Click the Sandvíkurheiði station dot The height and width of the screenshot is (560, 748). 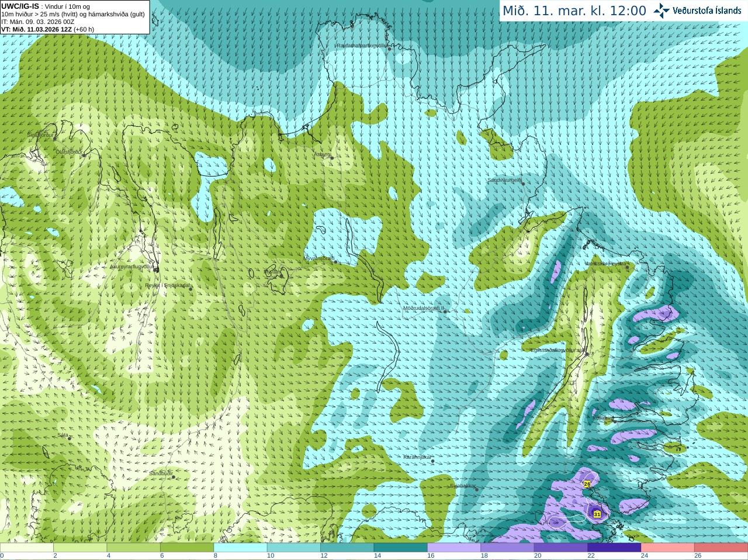(523, 184)
